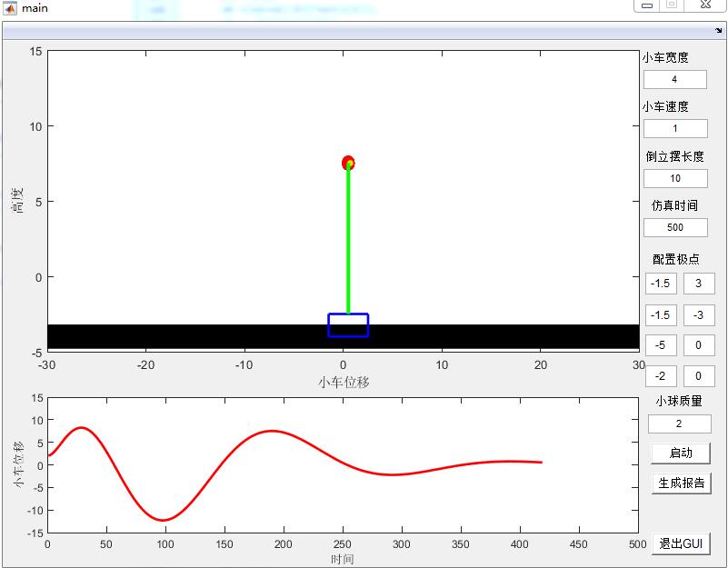
Task: Click the pole field showing -5
Action: [661, 345]
